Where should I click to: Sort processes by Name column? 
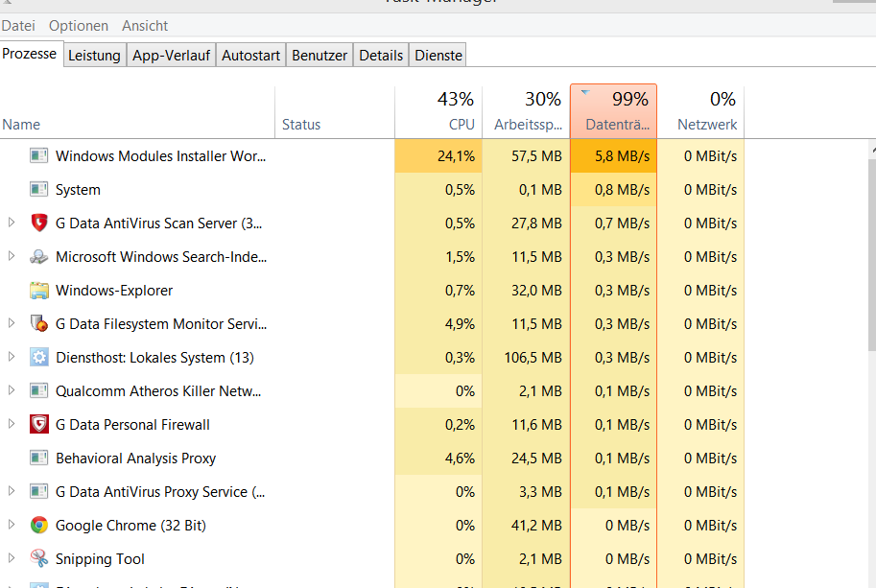pos(137,111)
